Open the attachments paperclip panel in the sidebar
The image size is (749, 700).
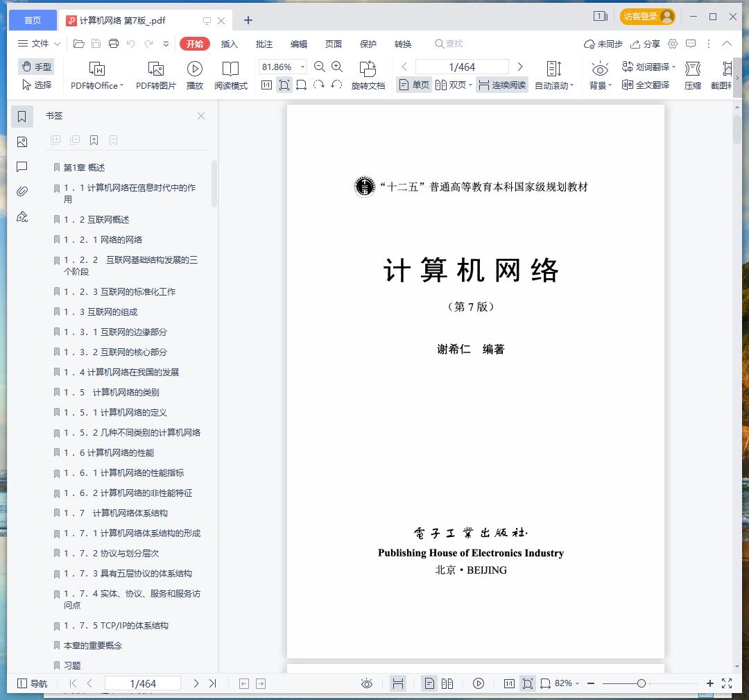22,191
